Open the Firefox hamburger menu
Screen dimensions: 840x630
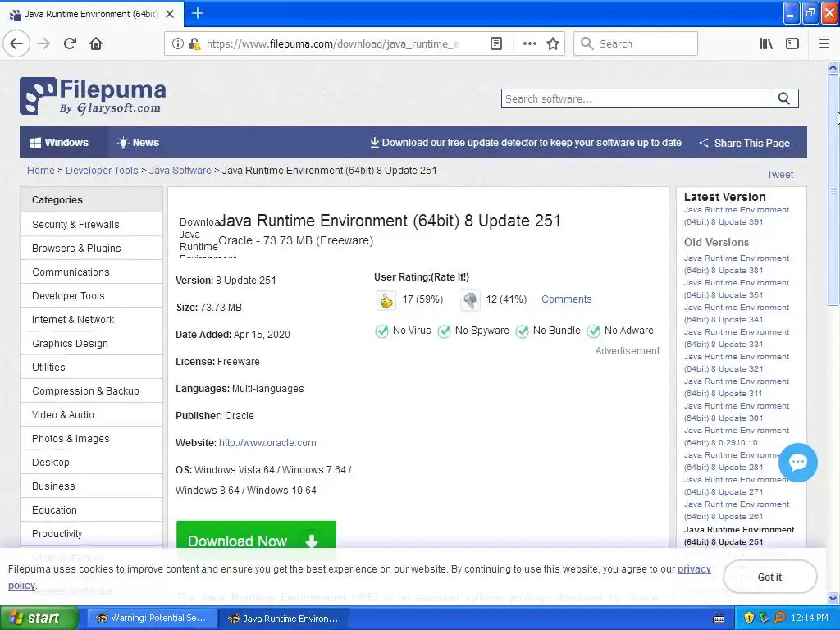(824, 43)
